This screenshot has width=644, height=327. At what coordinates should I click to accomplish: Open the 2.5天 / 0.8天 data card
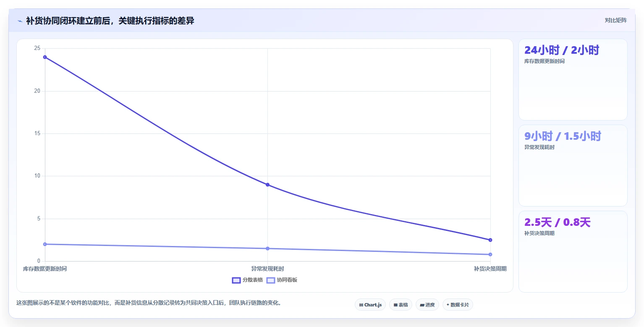tap(573, 251)
